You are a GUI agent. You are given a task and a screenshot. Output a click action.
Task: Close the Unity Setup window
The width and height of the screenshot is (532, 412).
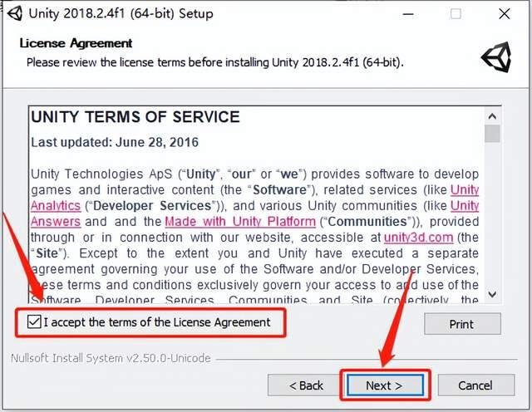pos(505,14)
